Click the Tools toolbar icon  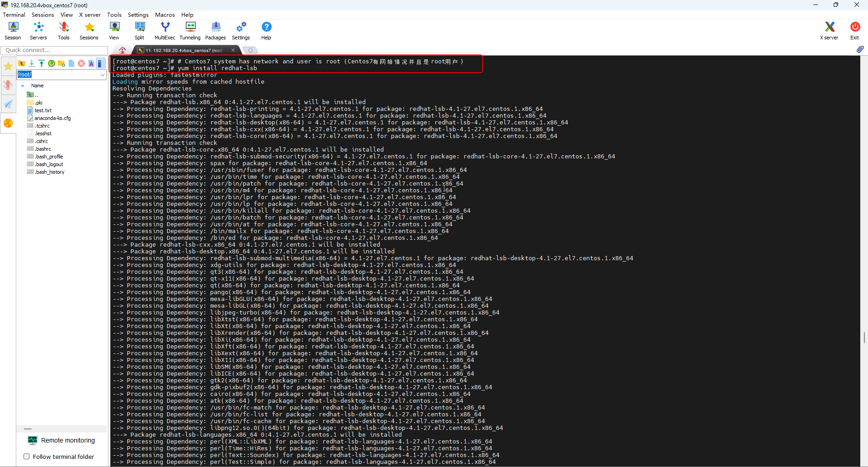click(x=64, y=31)
